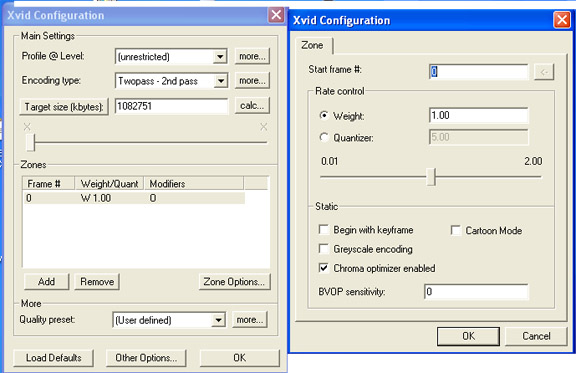The image size is (576, 373).
Task: Cancel the Zone dialog
Action: click(536, 336)
